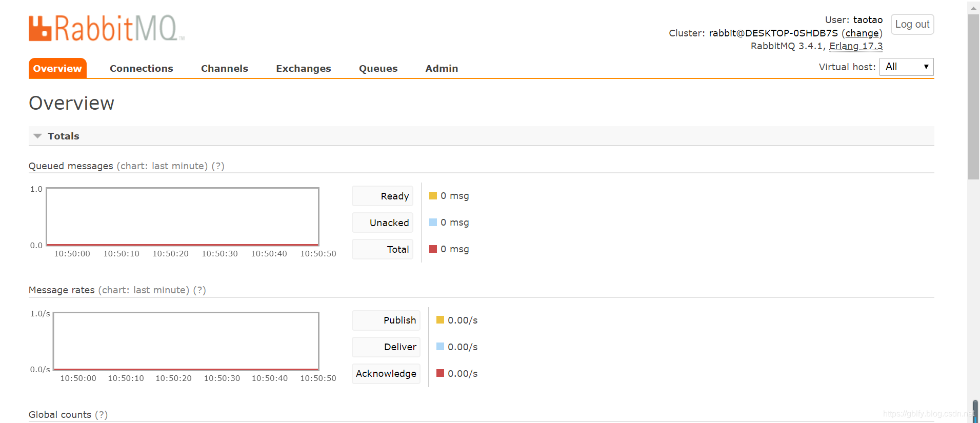Click the blue Unacked color swatch

(x=433, y=222)
